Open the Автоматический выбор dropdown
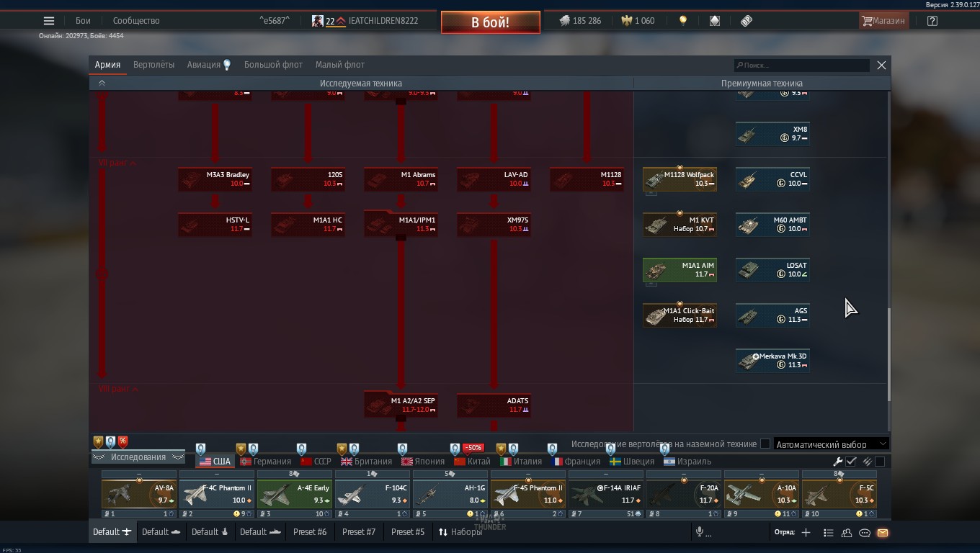This screenshot has height=553, width=980. [x=832, y=444]
